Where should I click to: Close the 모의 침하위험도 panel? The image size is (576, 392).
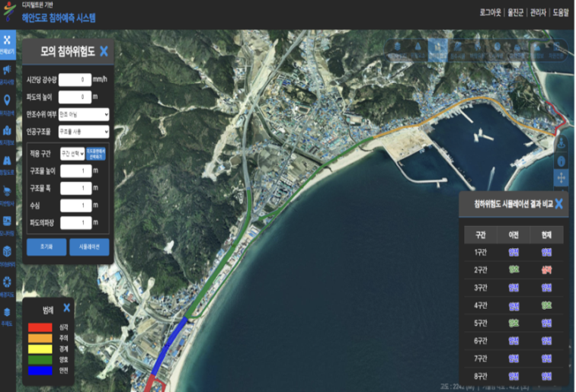(x=104, y=52)
